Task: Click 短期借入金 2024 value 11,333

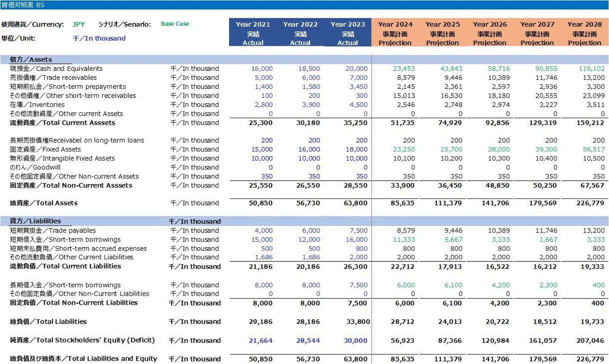Action: coord(404,239)
